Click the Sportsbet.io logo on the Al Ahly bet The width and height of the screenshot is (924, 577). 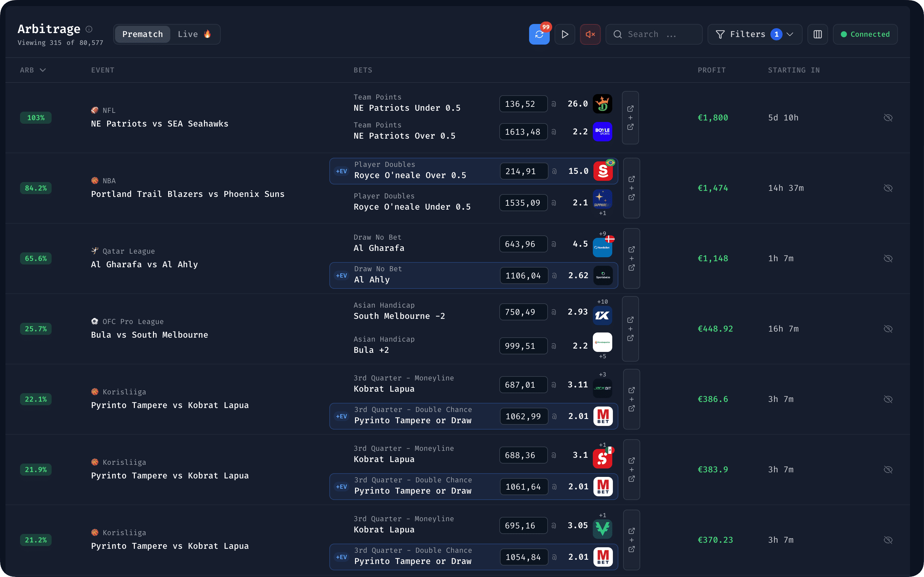(x=603, y=275)
